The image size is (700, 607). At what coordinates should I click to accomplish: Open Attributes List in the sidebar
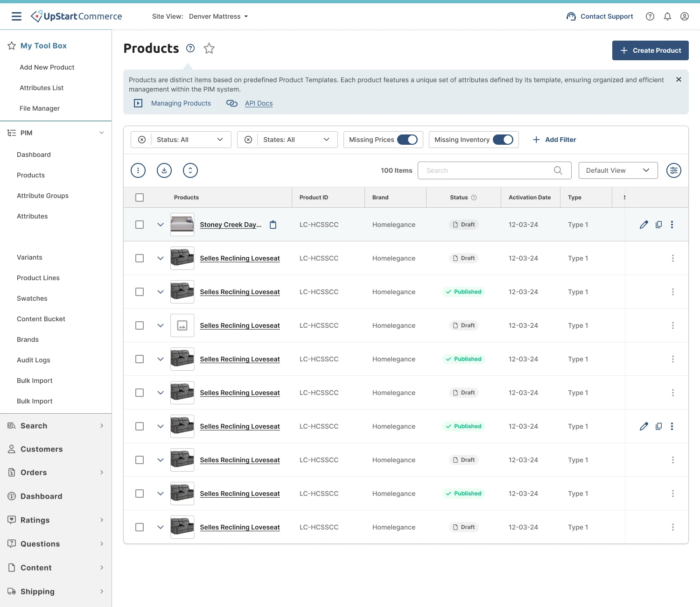click(42, 88)
